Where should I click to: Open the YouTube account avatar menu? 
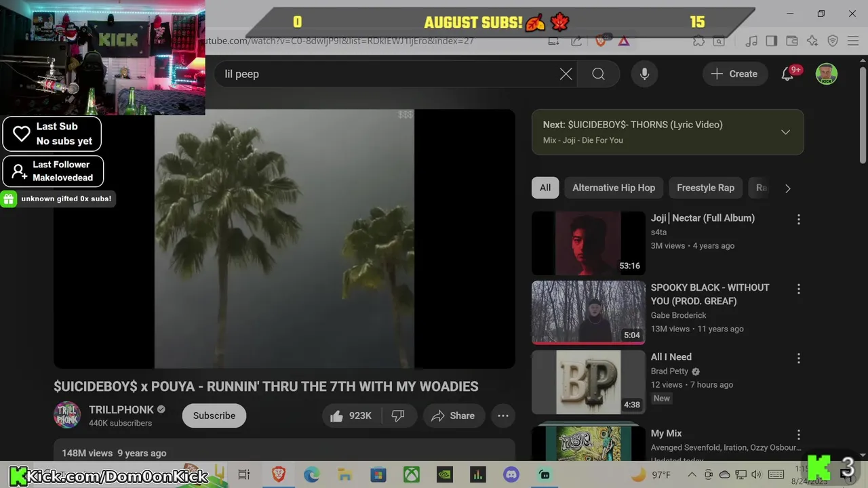pyautogui.click(x=826, y=74)
